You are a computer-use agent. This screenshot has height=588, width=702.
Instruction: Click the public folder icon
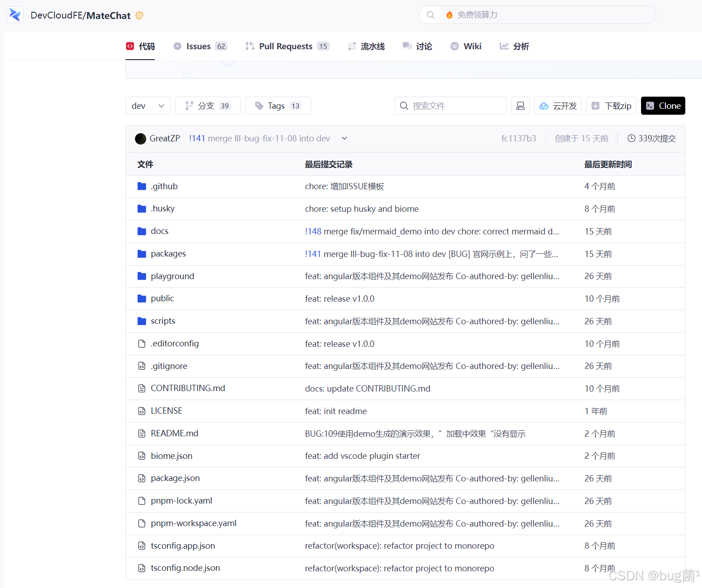tap(142, 299)
